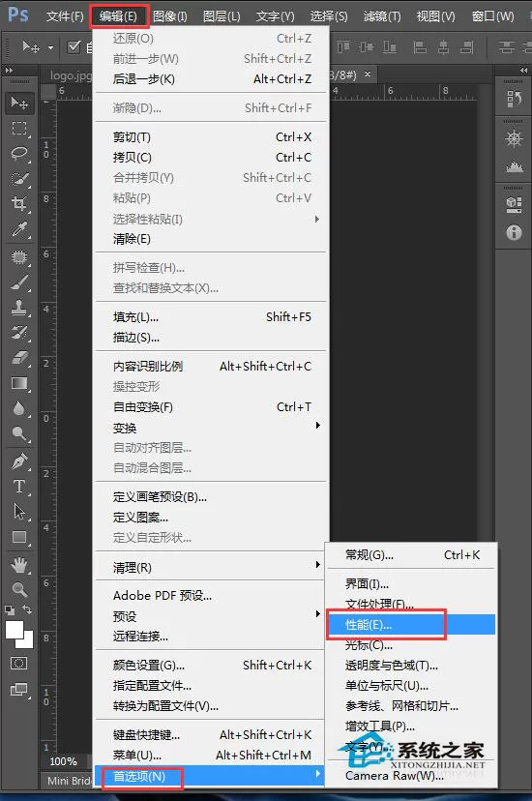Toggle Quick Mask mode
Screen dimensions: 532x801
[19, 664]
